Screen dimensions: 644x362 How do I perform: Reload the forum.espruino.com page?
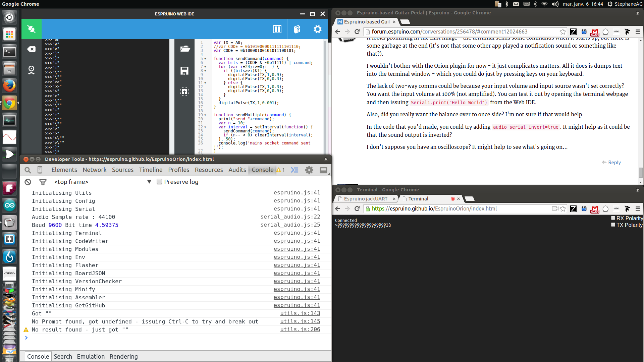(x=357, y=32)
